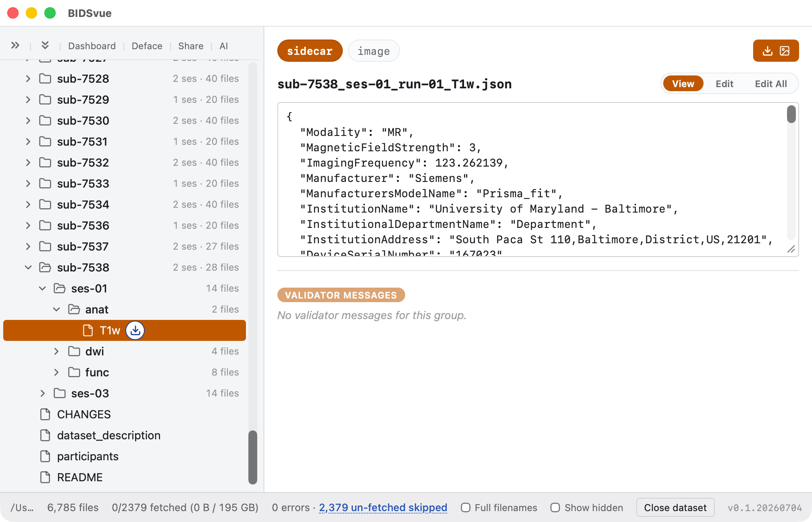Expand the sub-7534 subject folder
Screen dimensions: 812x522
(28, 205)
